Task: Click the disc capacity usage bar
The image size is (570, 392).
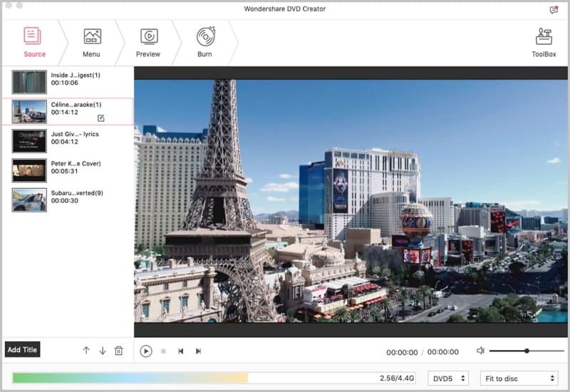Action: point(214,378)
